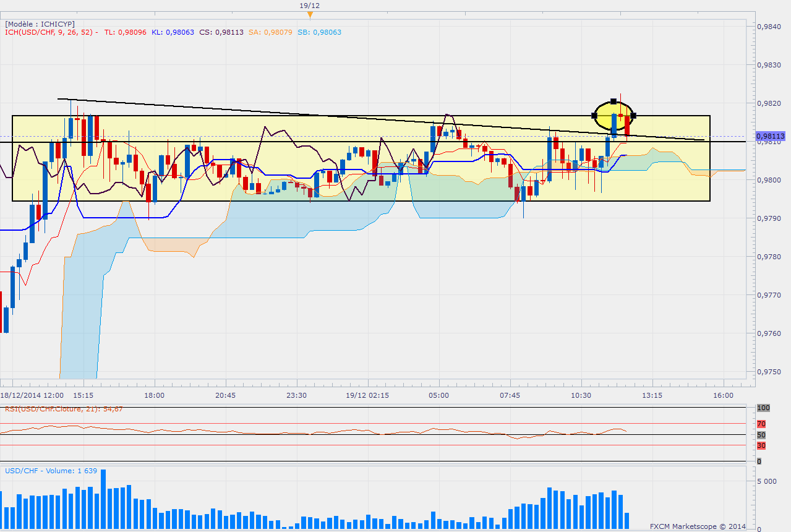Click the '19/12 02:15' time axis label
Image resolution: width=791 pixels, height=532 pixels.
point(367,395)
